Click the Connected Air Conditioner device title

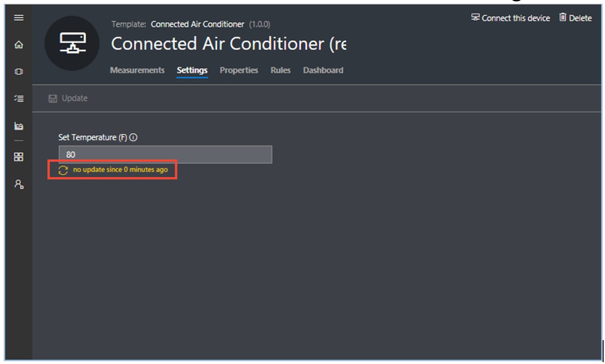tap(228, 44)
